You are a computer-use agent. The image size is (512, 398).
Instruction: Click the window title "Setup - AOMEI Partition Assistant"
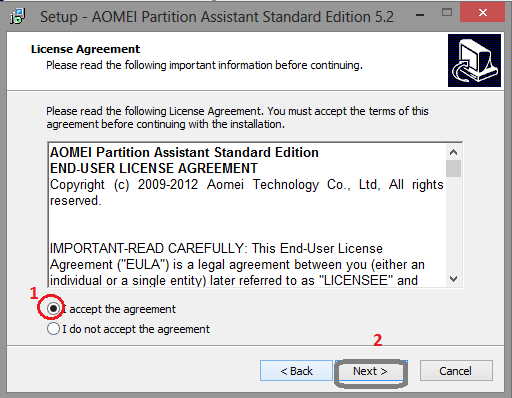(217, 17)
